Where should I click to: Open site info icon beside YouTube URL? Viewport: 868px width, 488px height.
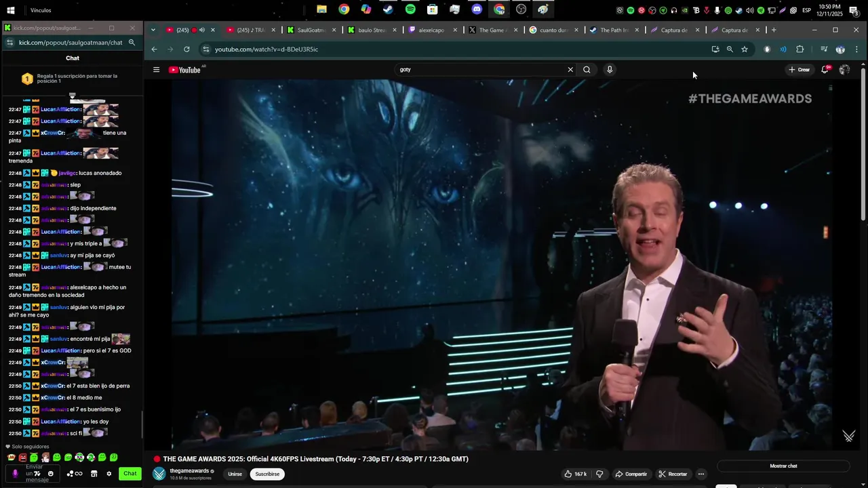coord(206,49)
